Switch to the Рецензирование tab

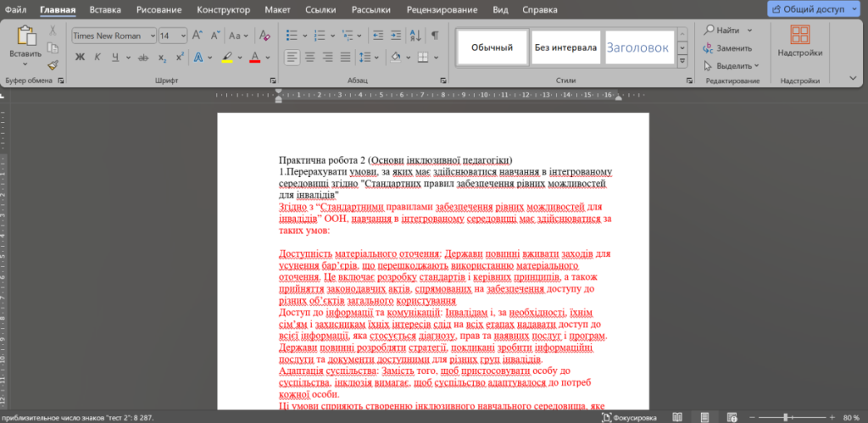[x=442, y=9]
